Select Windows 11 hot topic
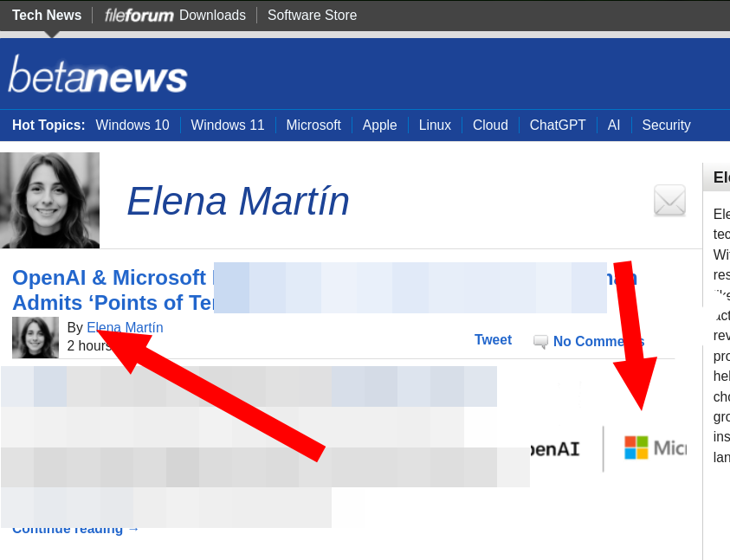Screen dimensions: 730x560 tap(228, 126)
